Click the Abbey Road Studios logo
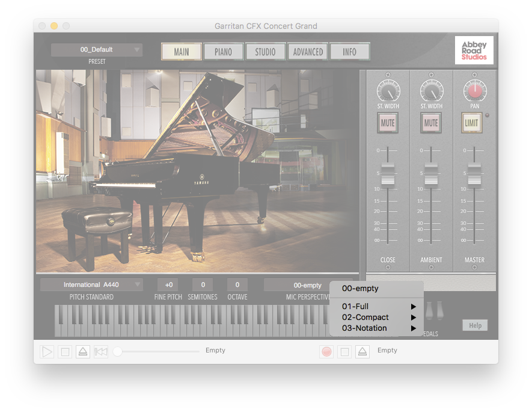532x412 pixels. [x=474, y=51]
